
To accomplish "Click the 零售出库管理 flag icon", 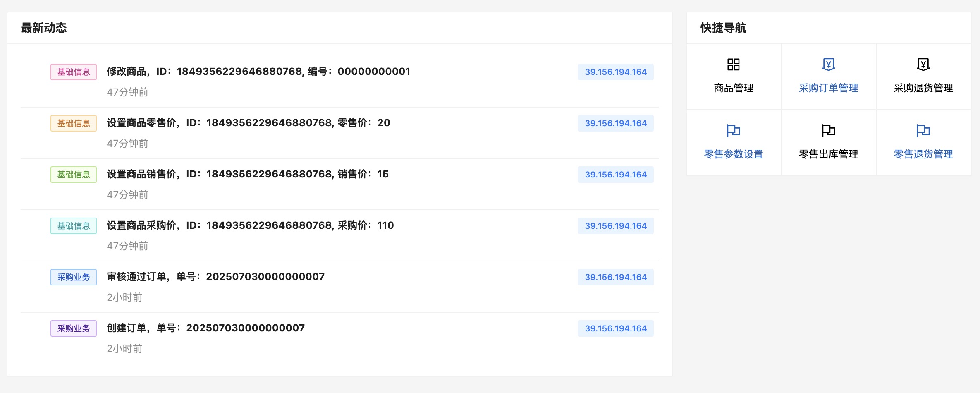I will coord(828,131).
